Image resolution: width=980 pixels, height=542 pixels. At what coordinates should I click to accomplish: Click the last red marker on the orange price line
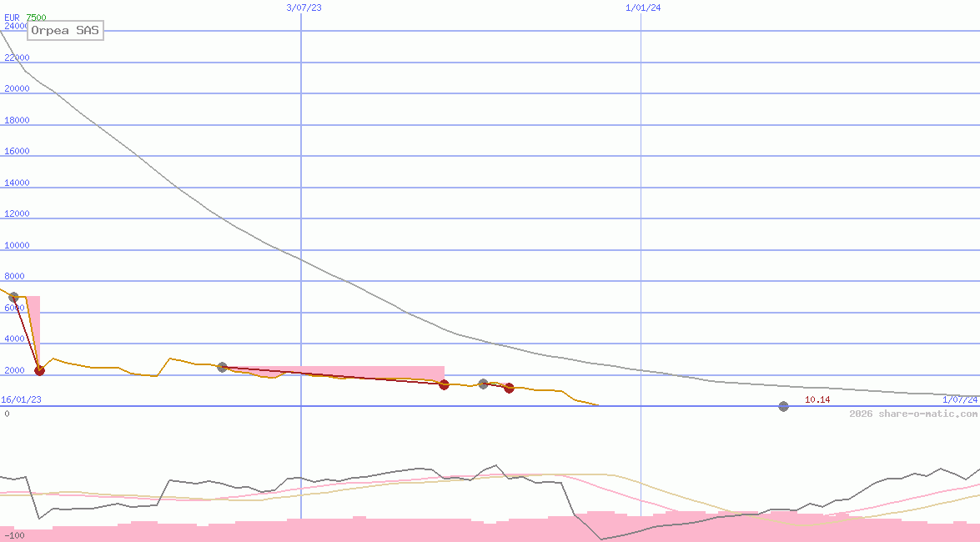[509, 388]
